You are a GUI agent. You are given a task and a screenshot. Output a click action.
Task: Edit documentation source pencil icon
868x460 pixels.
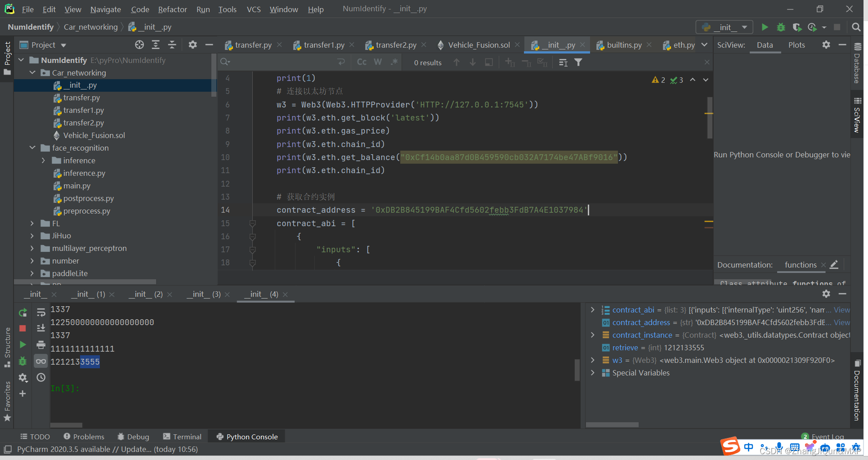[834, 265]
